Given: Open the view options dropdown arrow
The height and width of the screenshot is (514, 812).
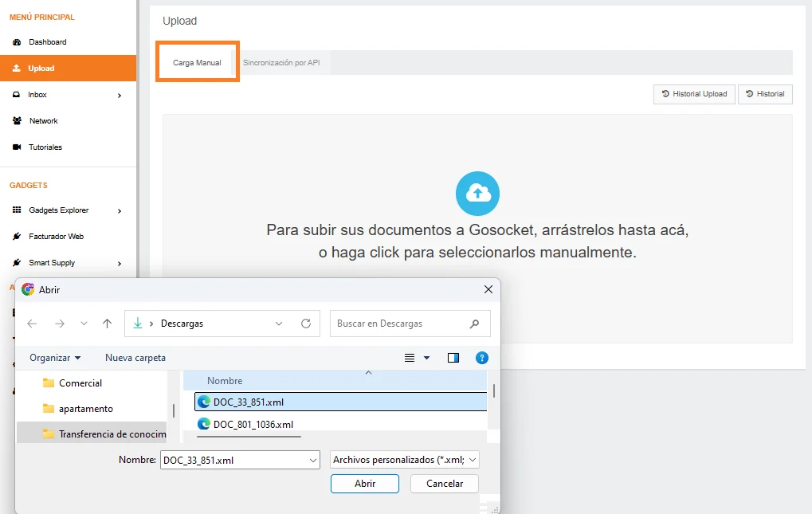Looking at the screenshot, I should (x=426, y=358).
